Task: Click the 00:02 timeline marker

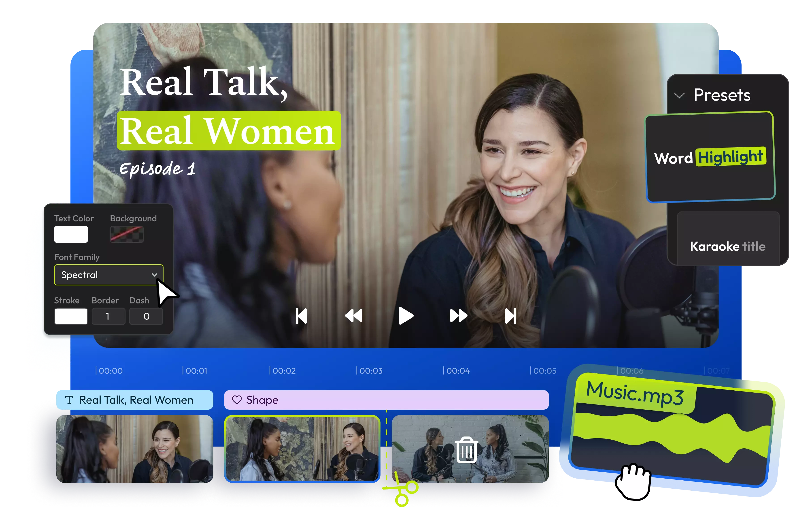Action: click(282, 370)
